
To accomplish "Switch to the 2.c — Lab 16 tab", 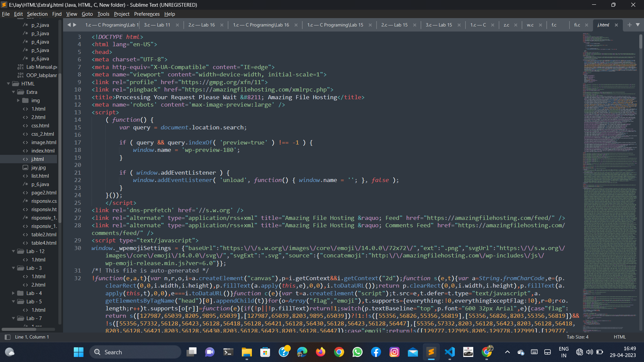I will point(201,25).
